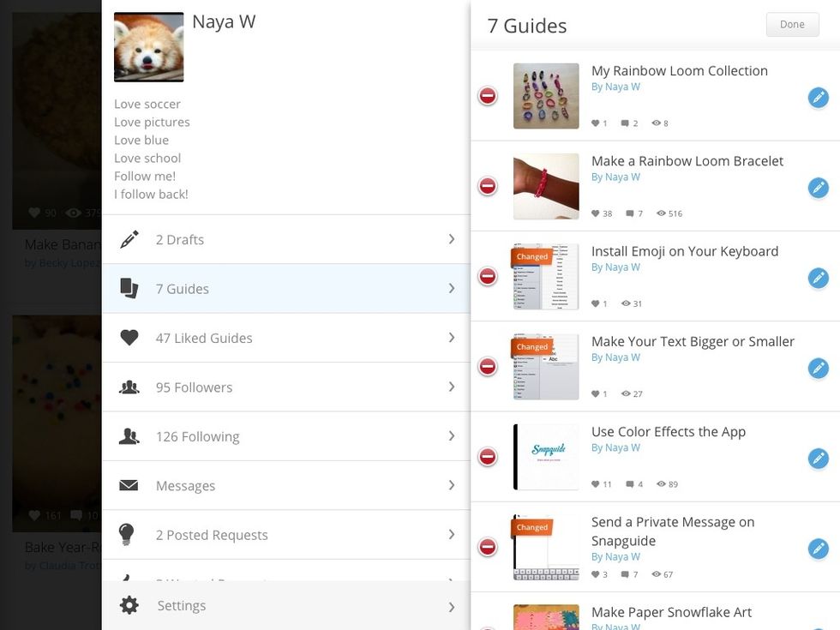Tap edit pencil for Make a Rainbow Loom Bracelet

click(818, 188)
